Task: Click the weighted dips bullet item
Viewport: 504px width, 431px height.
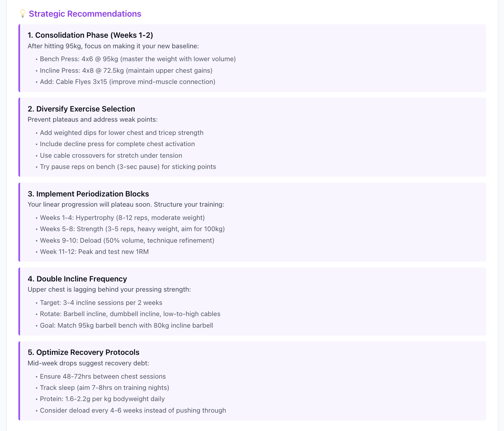Action: (121, 133)
